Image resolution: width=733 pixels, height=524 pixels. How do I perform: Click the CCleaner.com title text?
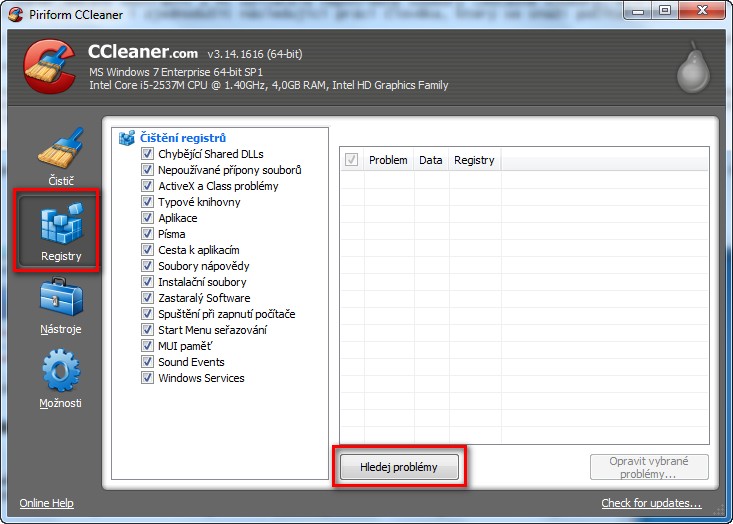143,52
